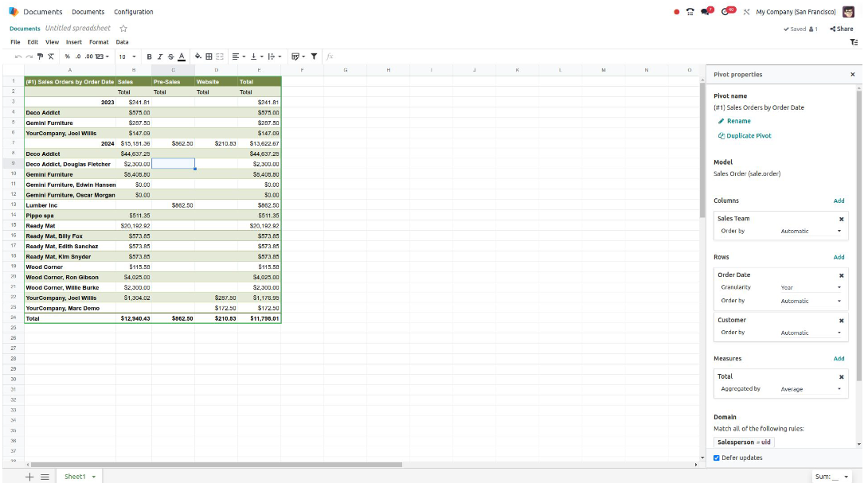The image size is (868, 483).
Task: Open the VoIP phone icon
Action: coord(690,12)
